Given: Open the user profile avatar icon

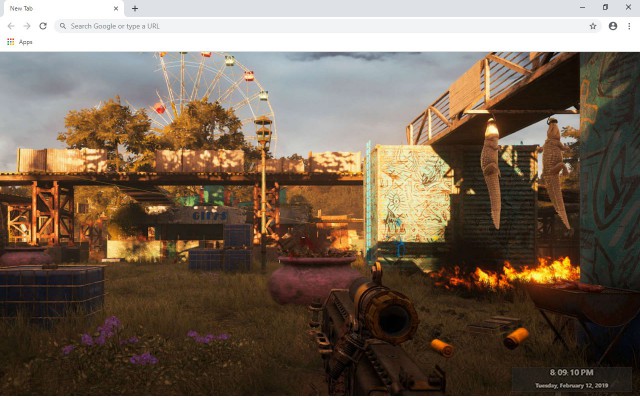Looking at the screenshot, I should pos(613,26).
